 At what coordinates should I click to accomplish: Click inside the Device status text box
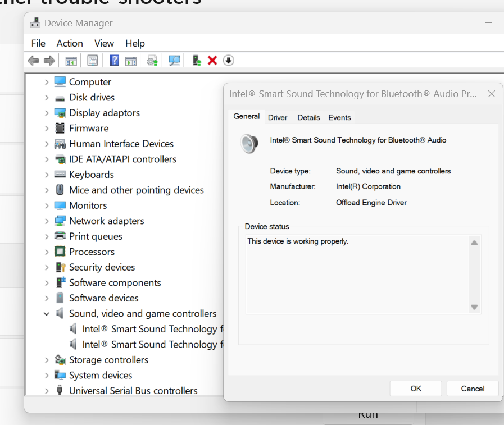click(x=357, y=275)
